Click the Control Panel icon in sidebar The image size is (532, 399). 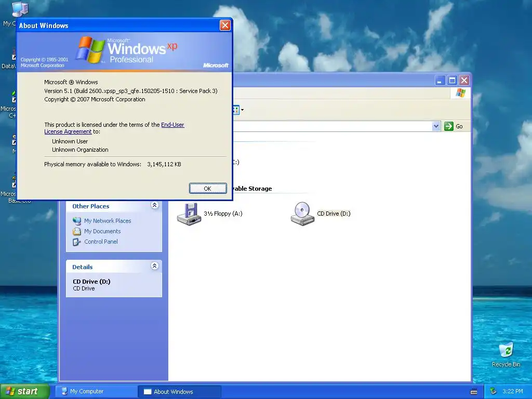77,242
